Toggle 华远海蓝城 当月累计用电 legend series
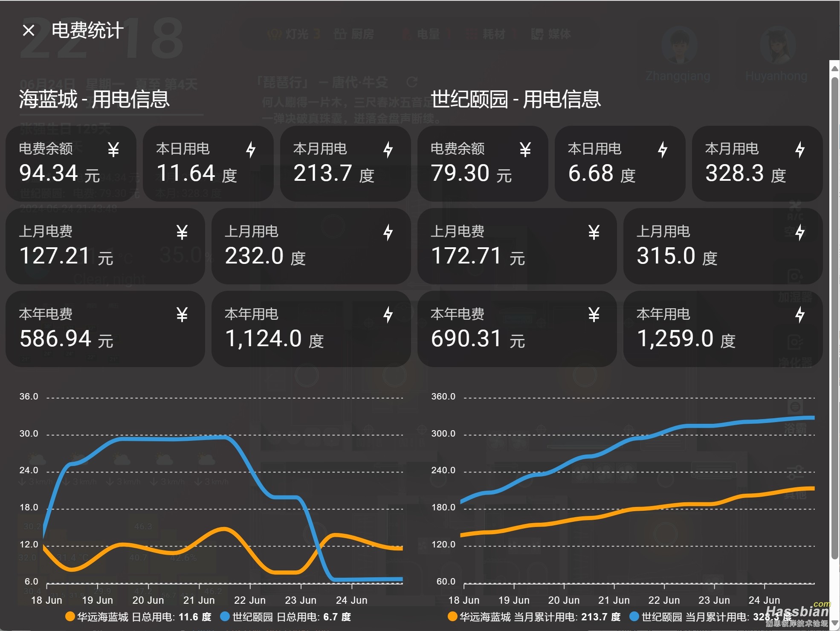 coord(534,617)
